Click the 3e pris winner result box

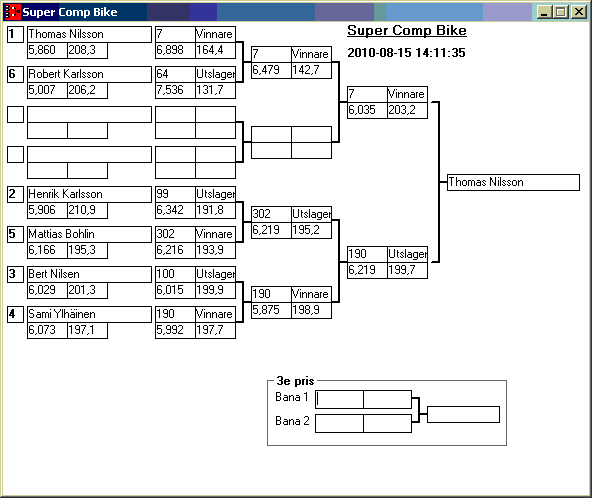point(463,414)
